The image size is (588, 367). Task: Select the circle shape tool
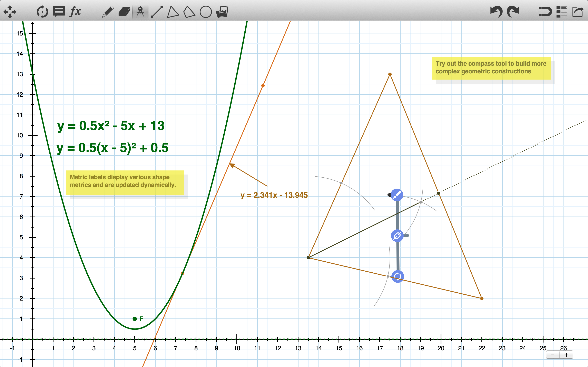[206, 12]
